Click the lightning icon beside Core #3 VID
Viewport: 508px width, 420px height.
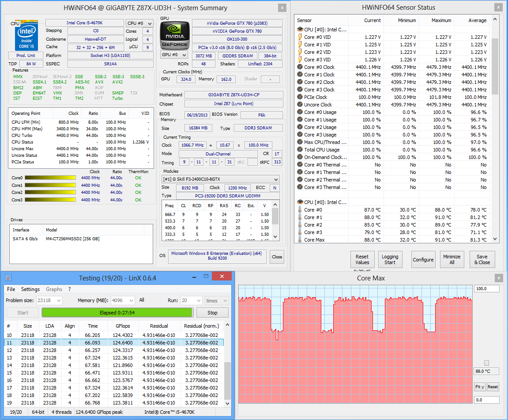coord(300,59)
